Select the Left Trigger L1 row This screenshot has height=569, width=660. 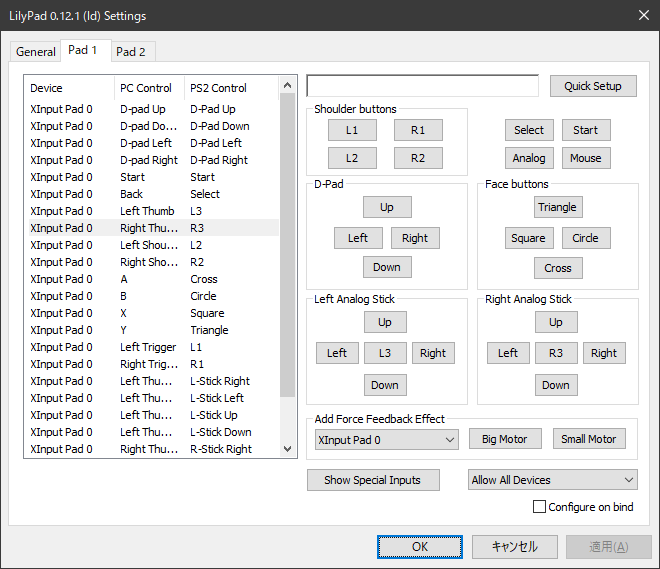(x=154, y=347)
